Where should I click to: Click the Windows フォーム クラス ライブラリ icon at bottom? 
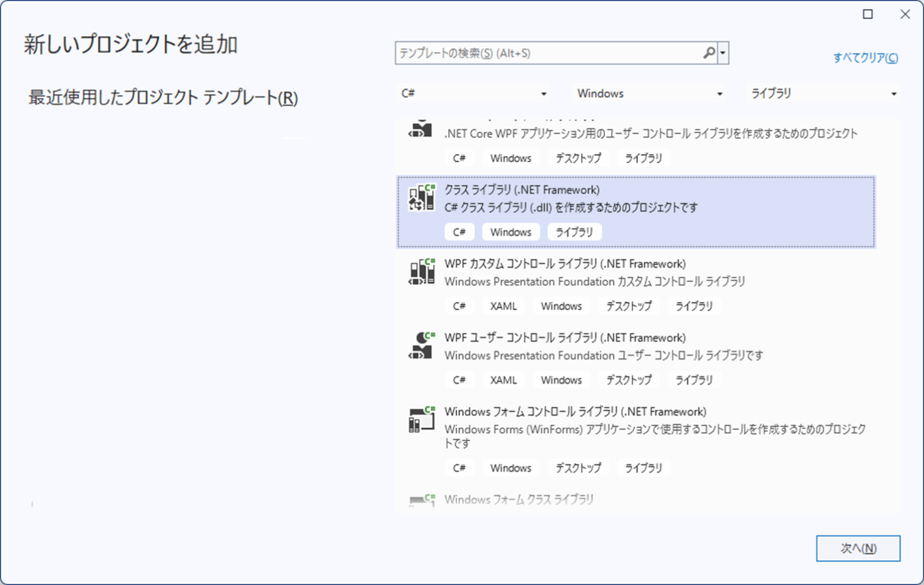(x=422, y=500)
